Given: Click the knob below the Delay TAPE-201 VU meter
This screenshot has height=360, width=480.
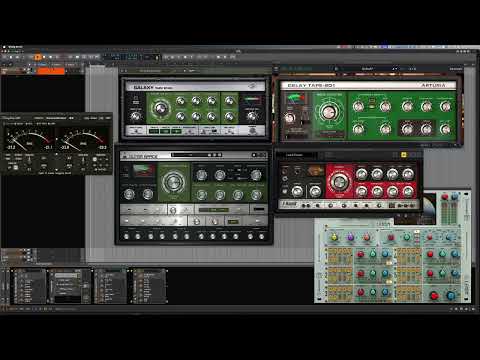Looking at the screenshot, I should coord(290,118).
